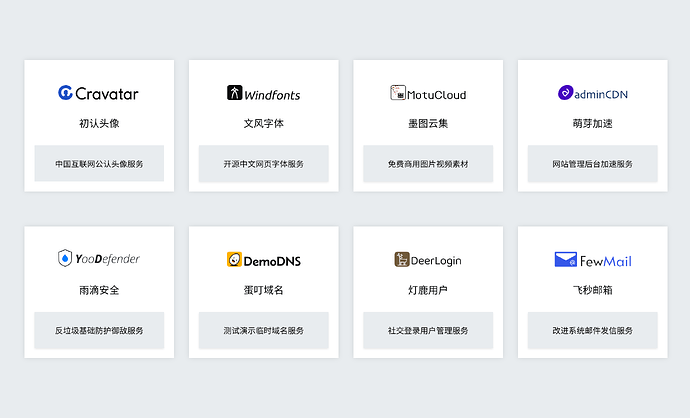Click the Cravatar logo icon
Image resolution: width=690 pixels, height=418 pixels.
(x=65, y=93)
